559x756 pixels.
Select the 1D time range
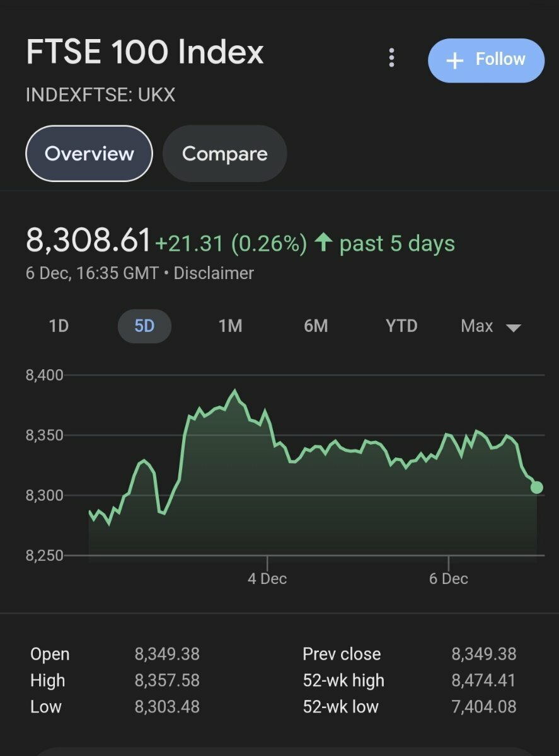(59, 326)
